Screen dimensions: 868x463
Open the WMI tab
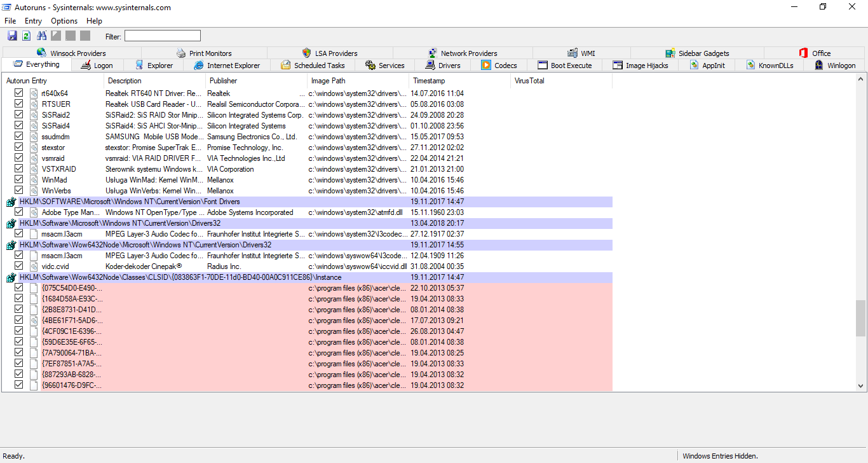(x=581, y=53)
